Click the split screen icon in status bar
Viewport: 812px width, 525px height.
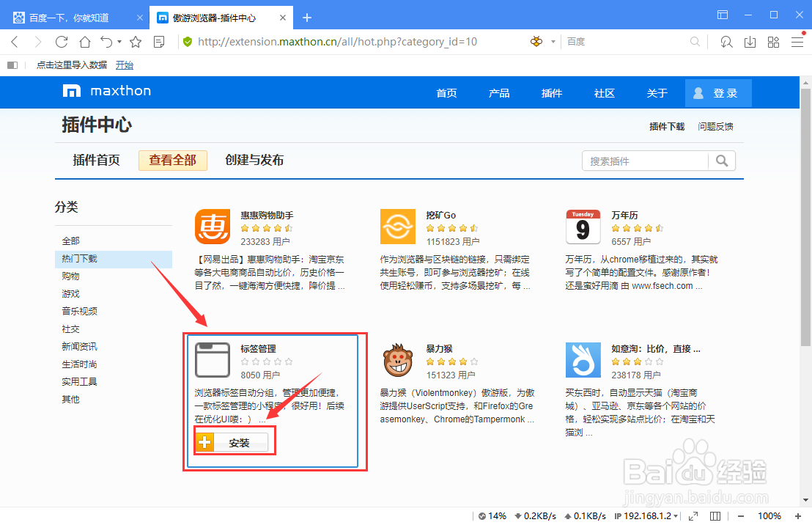point(715,516)
